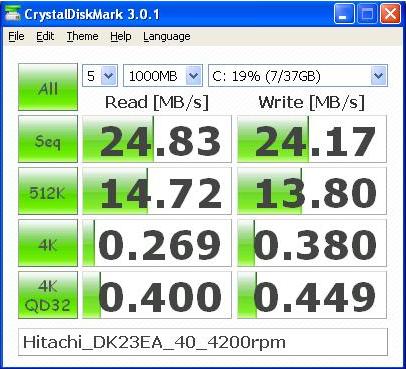Image resolution: width=406 pixels, height=369 pixels.
Task: Select the 4K QD32 read result 0.400
Action: 157,295
